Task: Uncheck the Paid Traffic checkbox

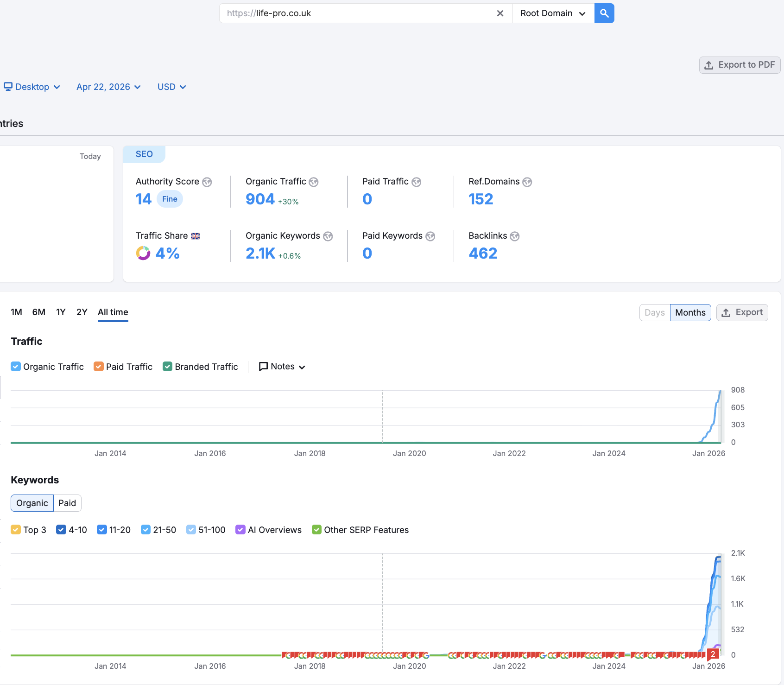Action: [98, 366]
